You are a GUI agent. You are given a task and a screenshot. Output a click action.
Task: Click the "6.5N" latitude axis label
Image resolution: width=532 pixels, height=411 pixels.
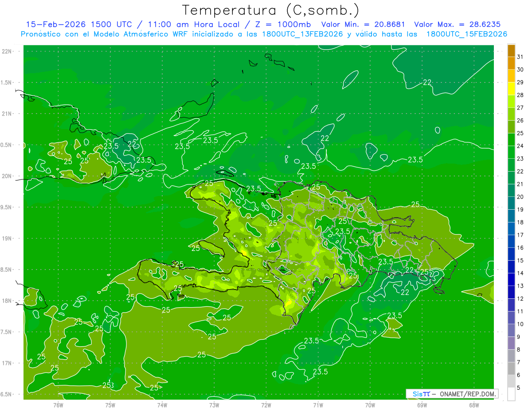tap(7, 394)
